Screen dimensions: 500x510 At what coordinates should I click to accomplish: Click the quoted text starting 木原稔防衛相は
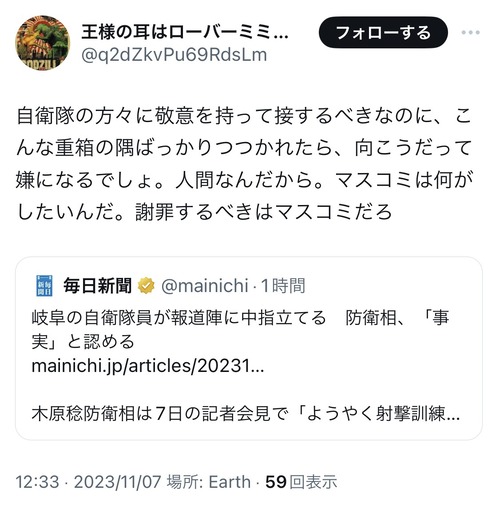click(x=246, y=414)
